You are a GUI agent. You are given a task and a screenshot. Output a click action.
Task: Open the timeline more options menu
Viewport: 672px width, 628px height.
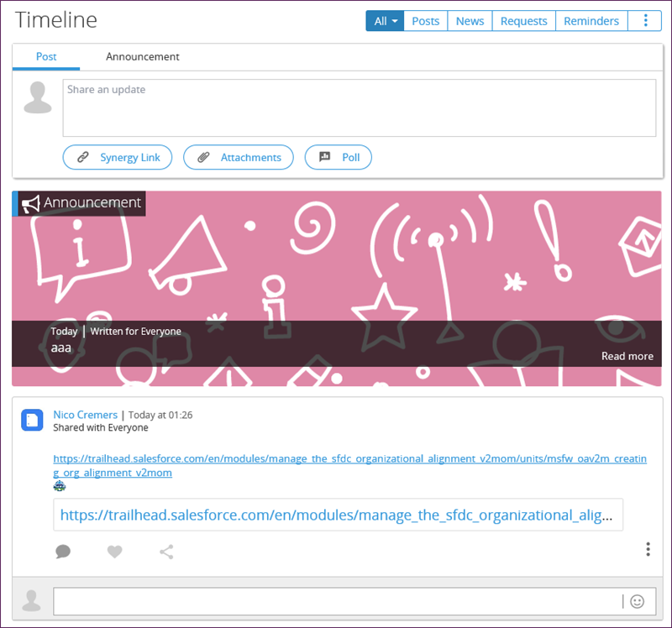[645, 20]
